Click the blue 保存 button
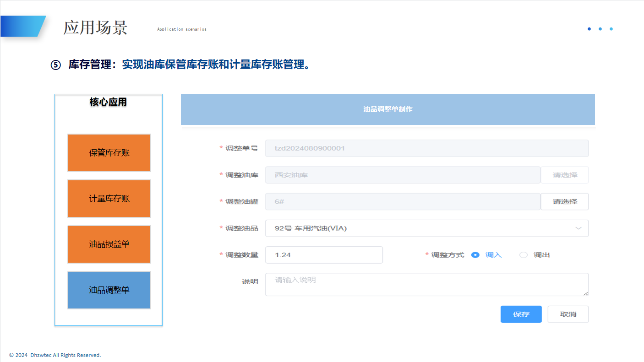 coord(521,314)
